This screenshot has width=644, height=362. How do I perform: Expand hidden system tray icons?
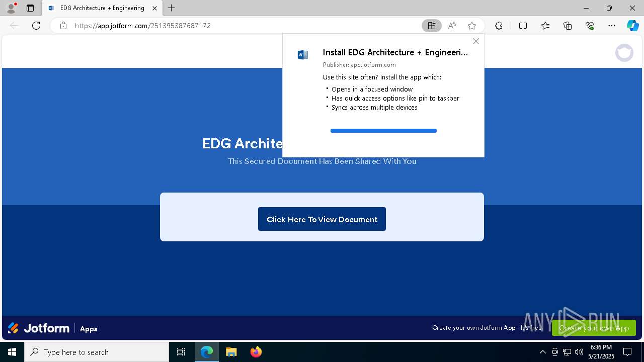(542, 352)
